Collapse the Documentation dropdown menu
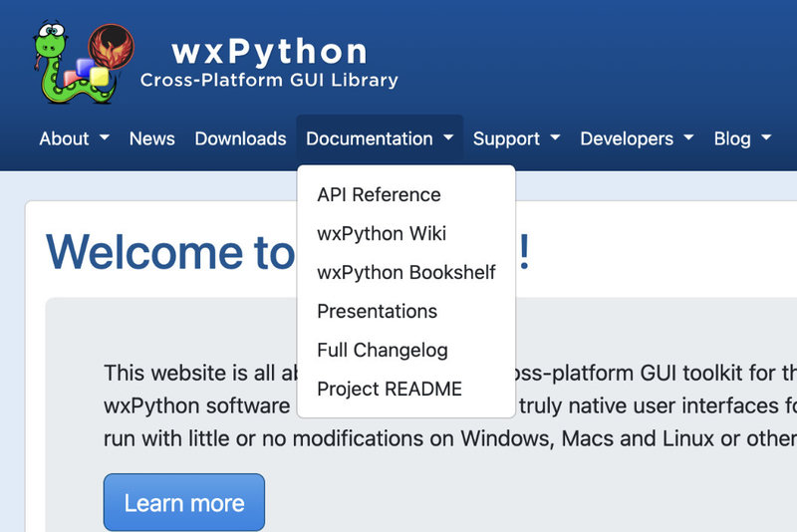Viewport: 797px width, 532px height. click(380, 138)
